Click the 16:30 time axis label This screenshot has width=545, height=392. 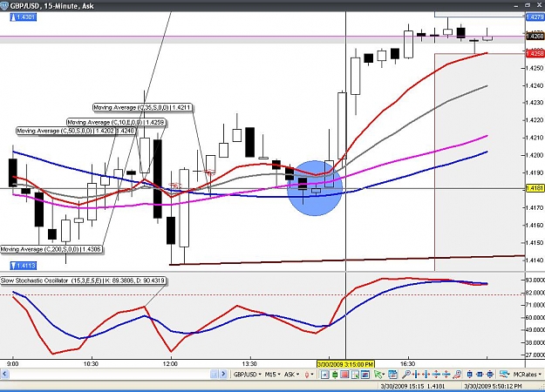click(407, 364)
